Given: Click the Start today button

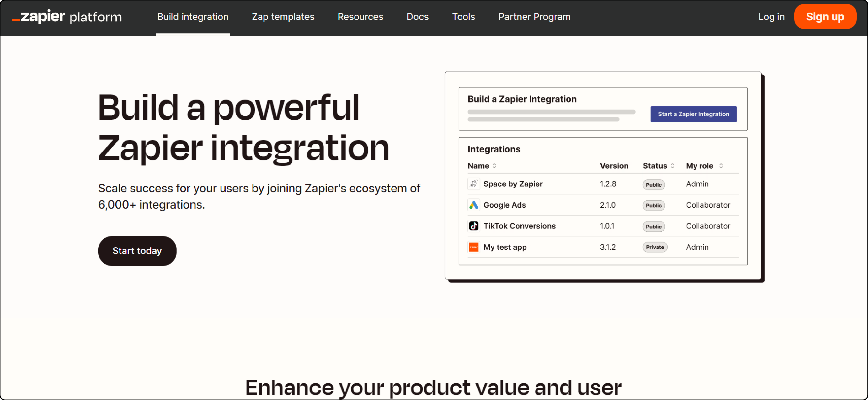Looking at the screenshot, I should (137, 251).
